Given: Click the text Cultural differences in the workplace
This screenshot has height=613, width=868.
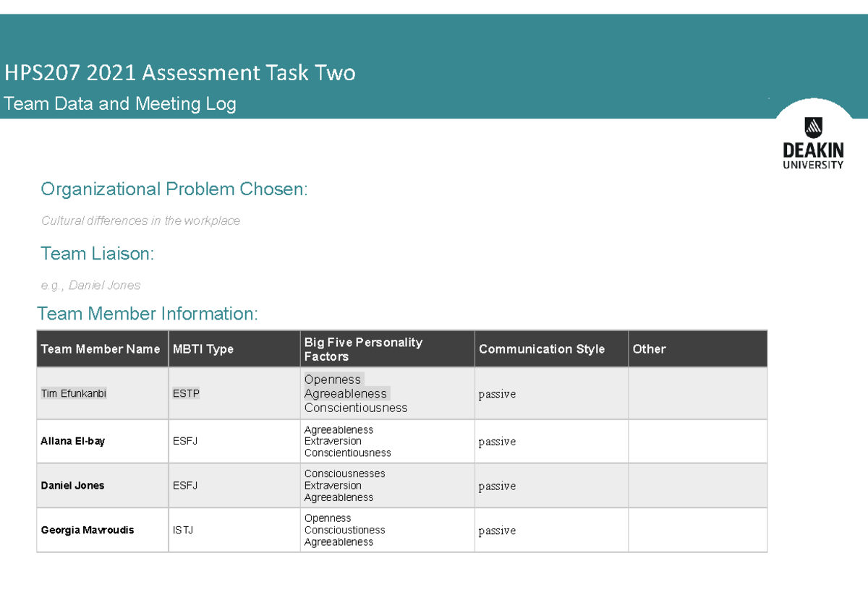Looking at the screenshot, I should coord(140,220).
